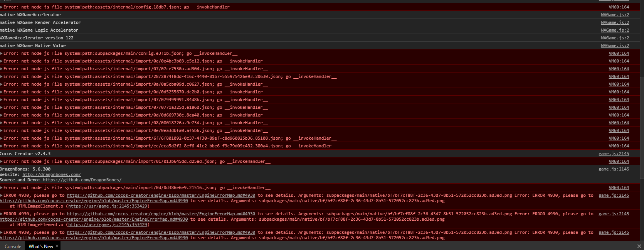Select the 'DragonBones: 5.6.300' log text

point(25,169)
